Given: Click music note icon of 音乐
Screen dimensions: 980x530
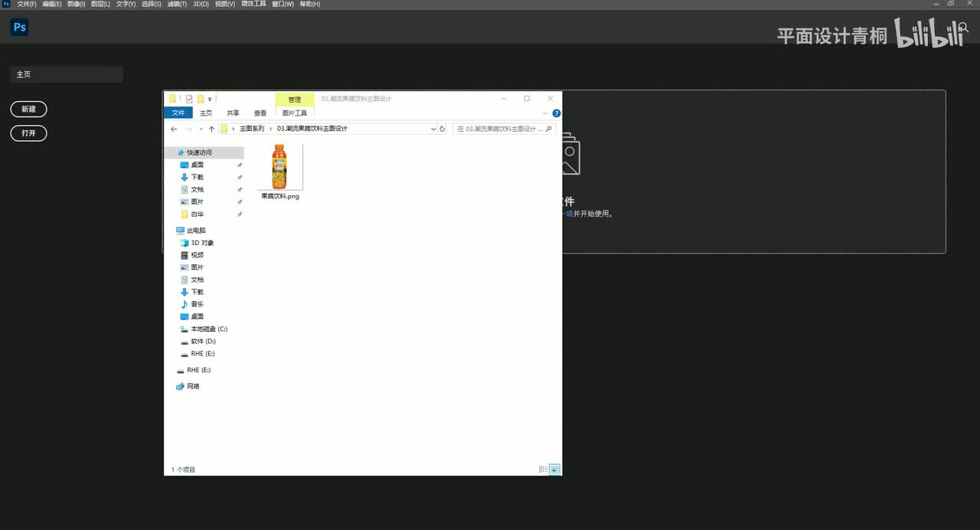Looking at the screenshot, I should tap(185, 304).
